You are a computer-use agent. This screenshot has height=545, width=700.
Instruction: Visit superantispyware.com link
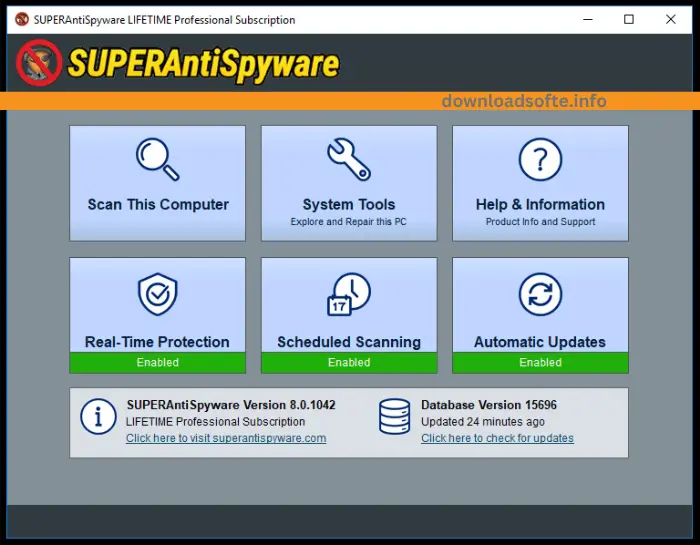(226, 438)
